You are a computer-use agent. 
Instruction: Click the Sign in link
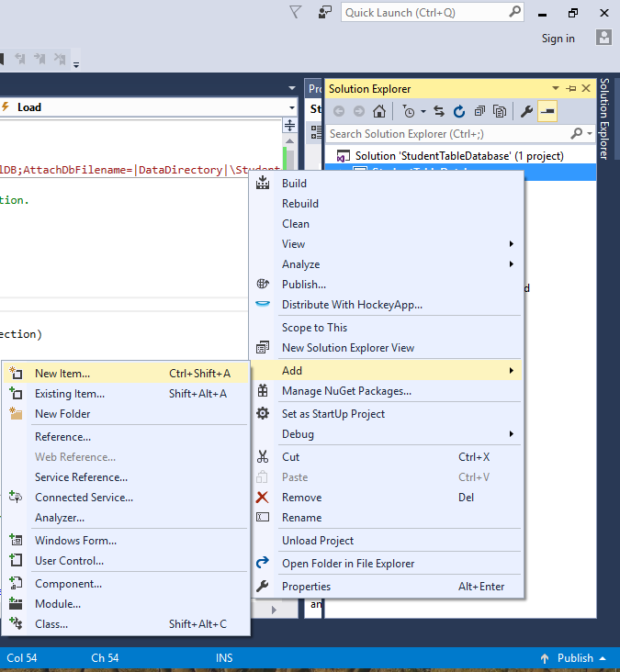[x=558, y=39]
